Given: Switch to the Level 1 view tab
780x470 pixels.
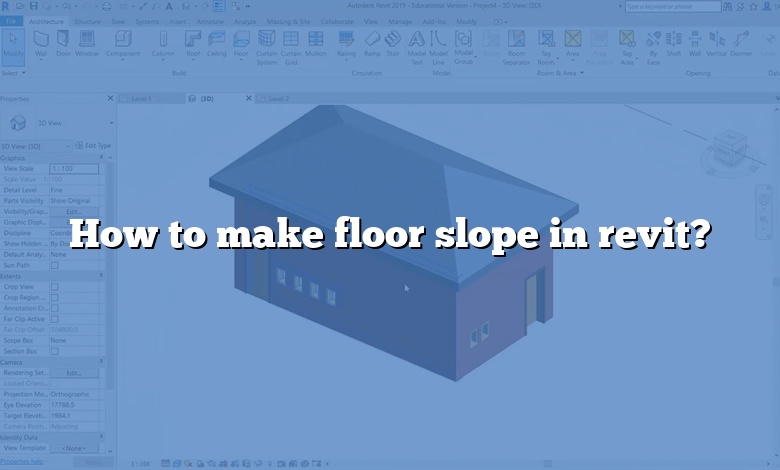Looking at the screenshot, I should (x=139, y=99).
